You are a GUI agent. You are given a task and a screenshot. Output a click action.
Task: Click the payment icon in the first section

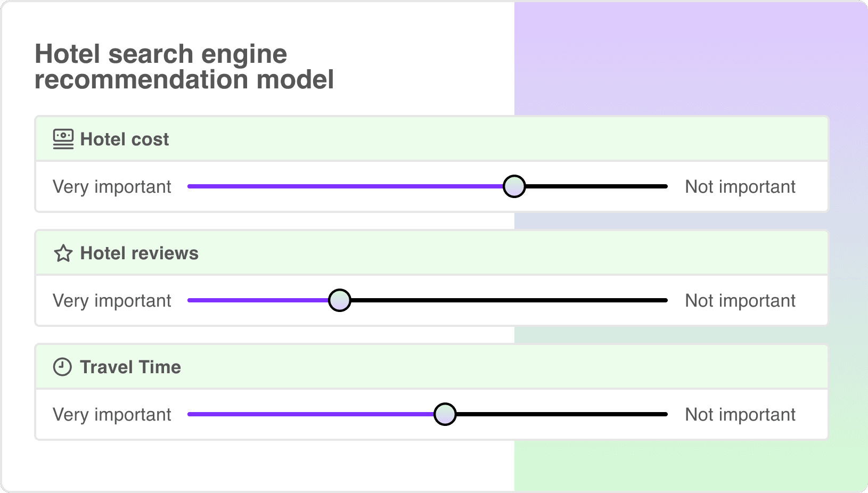click(63, 139)
